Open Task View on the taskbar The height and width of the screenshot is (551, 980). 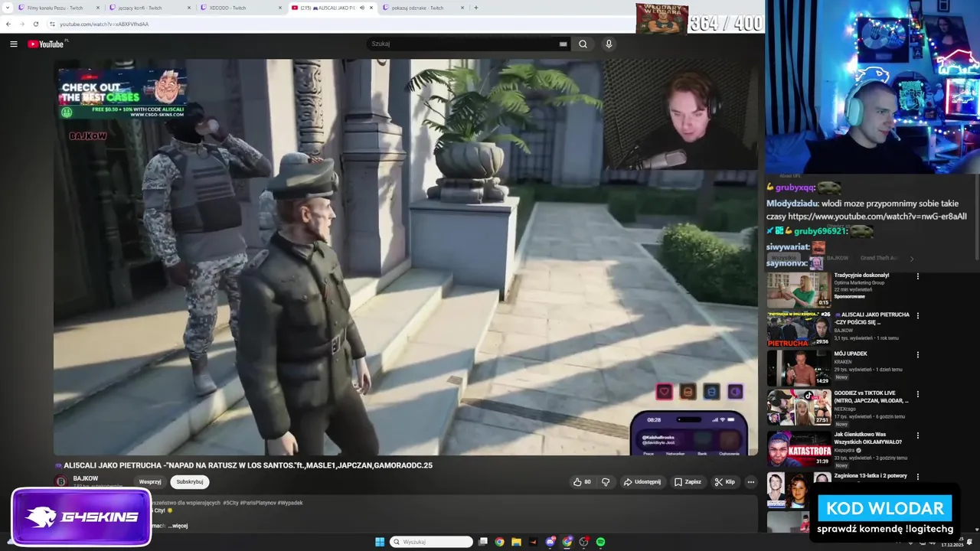pyautogui.click(x=483, y=542)
